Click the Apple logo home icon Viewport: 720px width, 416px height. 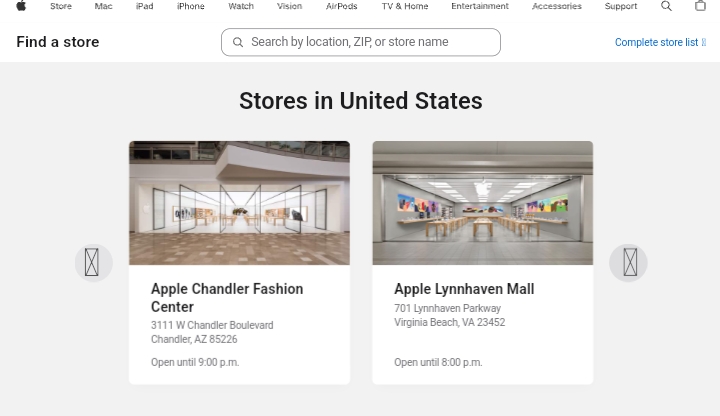[21, 6]
